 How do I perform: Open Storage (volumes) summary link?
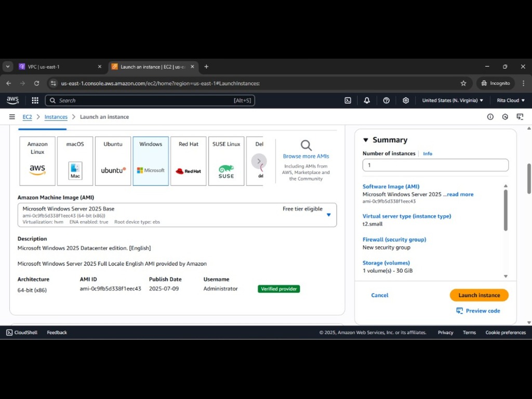tap(386, 263)
